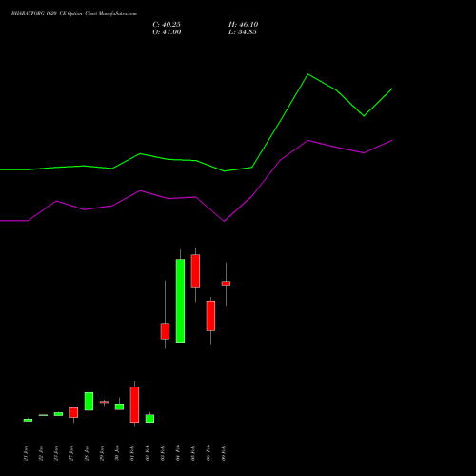Click the 21 Jan date label
The width and height of the screenshot is (476, 476).
pyautogui.click(x=26, y=453)
